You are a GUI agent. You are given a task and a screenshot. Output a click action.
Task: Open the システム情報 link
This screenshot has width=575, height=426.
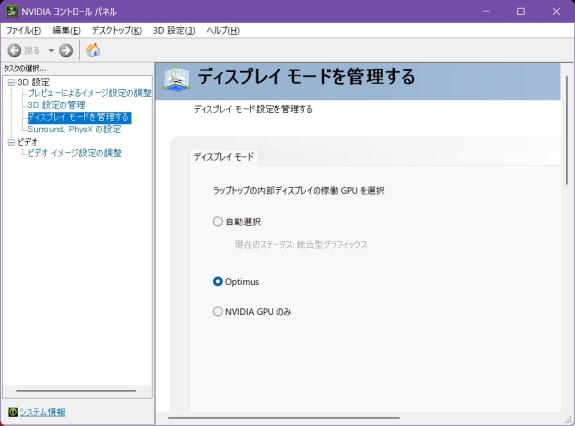coord(42,412)
